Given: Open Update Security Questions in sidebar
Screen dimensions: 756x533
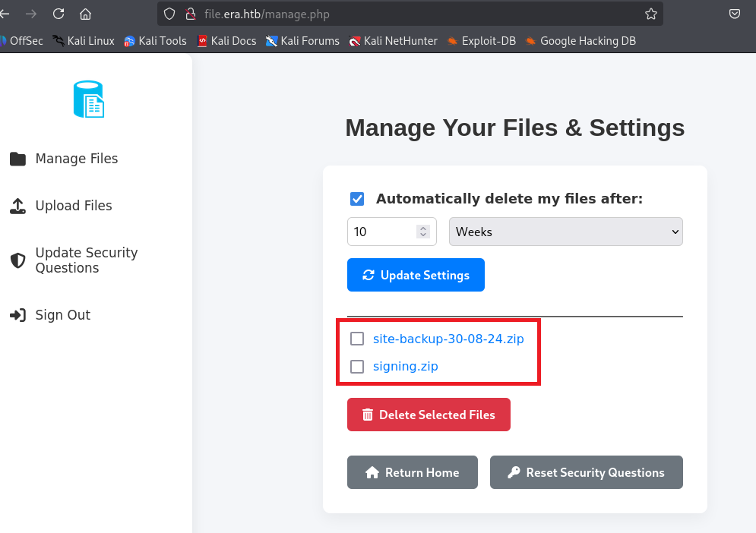Looking at the screenshot, I should coord(86,260).
